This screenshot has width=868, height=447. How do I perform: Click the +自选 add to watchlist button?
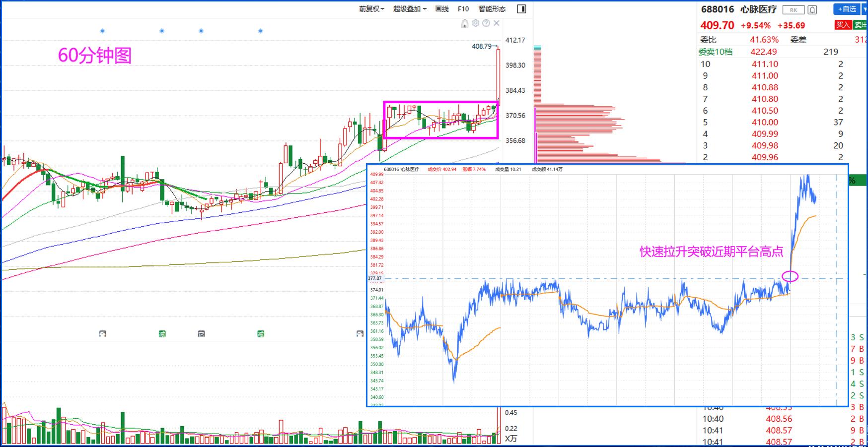point(847,9)
